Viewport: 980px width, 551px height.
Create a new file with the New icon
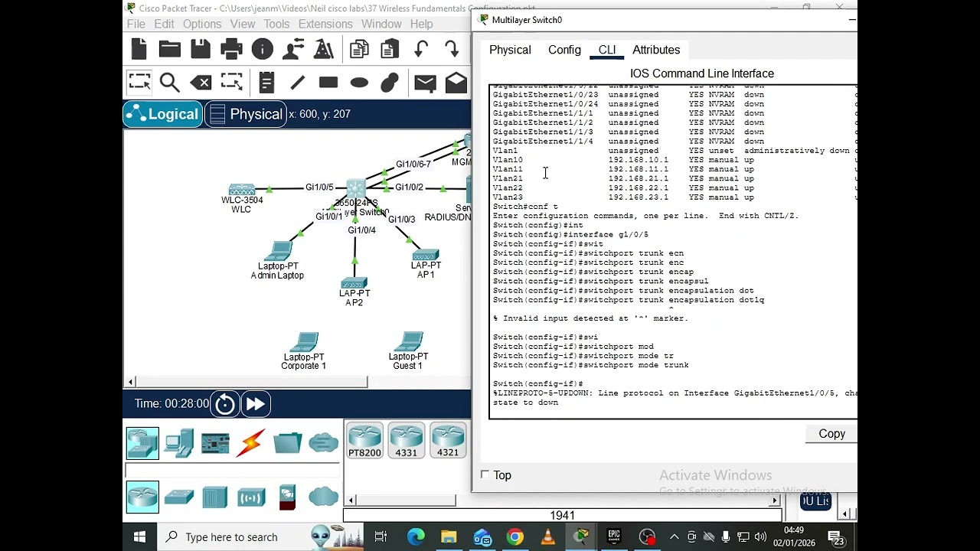point(139,50)
